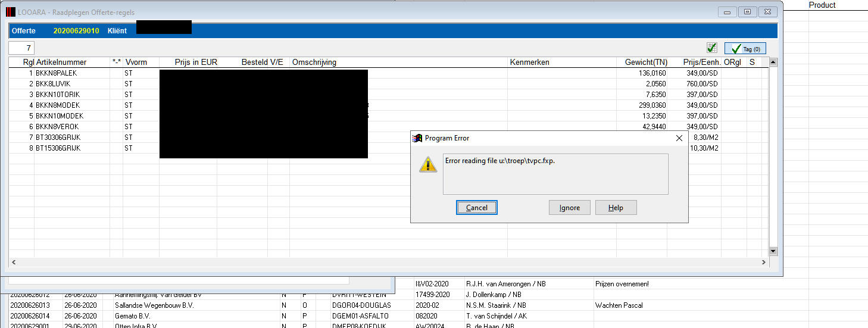Click the Kliënt label in blue header
This screenshot has width=868, height=328.
coord(117,31)
